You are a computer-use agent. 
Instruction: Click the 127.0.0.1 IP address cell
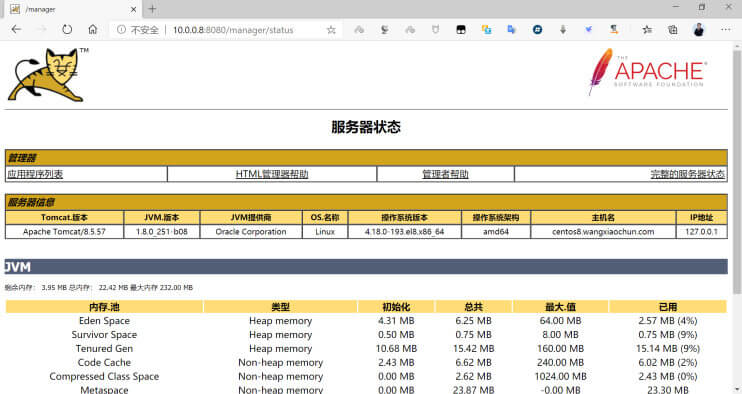pyautogui.click(x=701, y=232)
